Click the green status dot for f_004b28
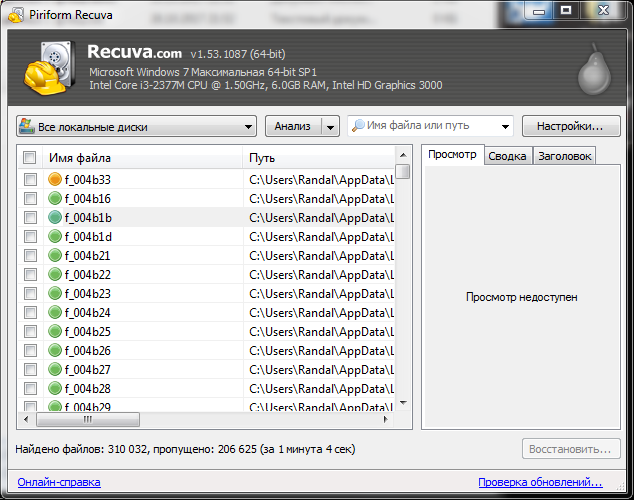Viewport: 634px width, 500px height. [x=55, y=388]
